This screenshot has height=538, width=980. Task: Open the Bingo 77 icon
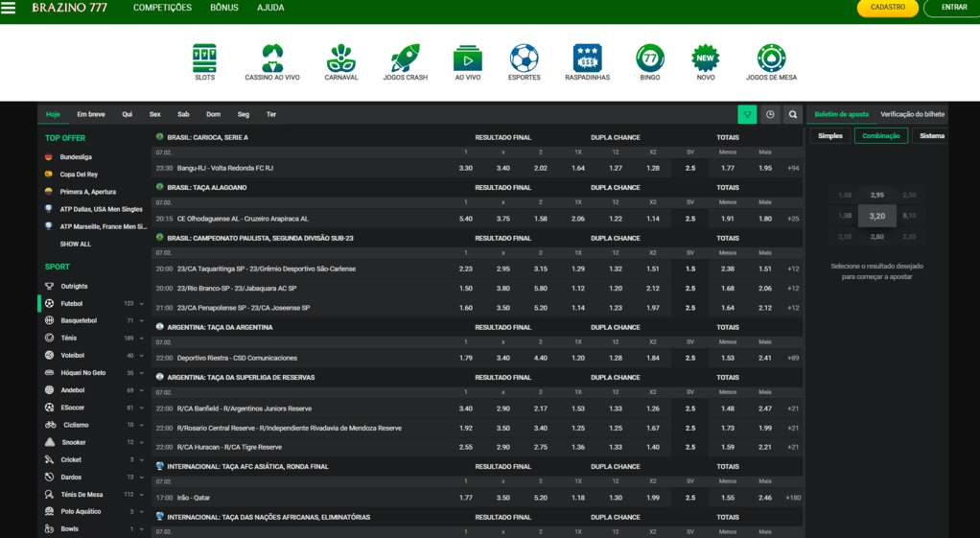650,58
